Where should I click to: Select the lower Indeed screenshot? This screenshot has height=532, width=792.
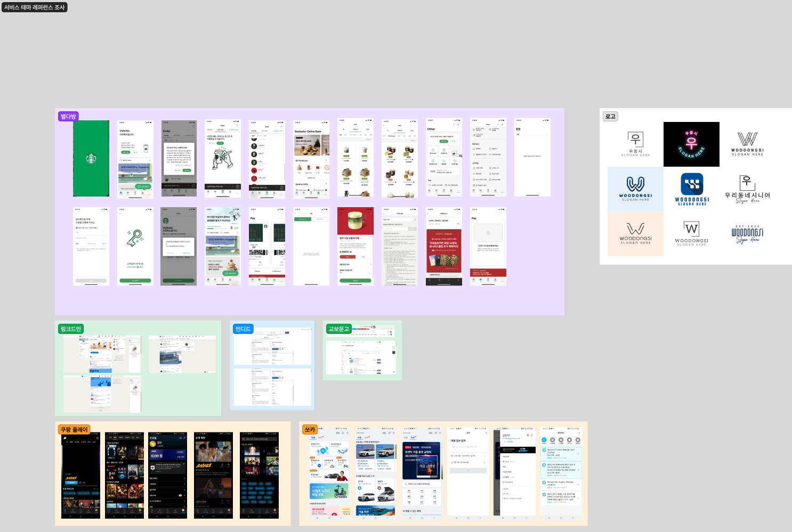(272, 387)
